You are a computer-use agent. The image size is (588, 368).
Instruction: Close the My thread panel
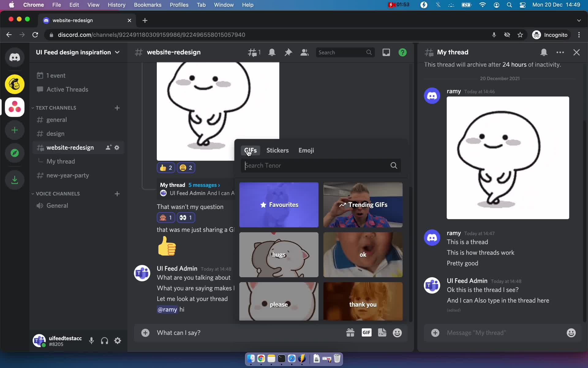tap(576, 52)
